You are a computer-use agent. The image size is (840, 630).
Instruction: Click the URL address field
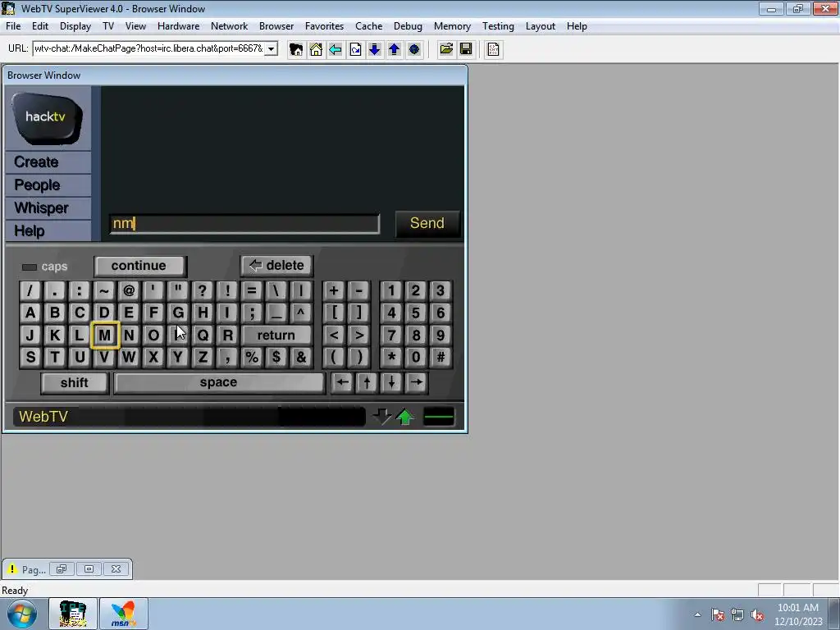click(149, 48)
